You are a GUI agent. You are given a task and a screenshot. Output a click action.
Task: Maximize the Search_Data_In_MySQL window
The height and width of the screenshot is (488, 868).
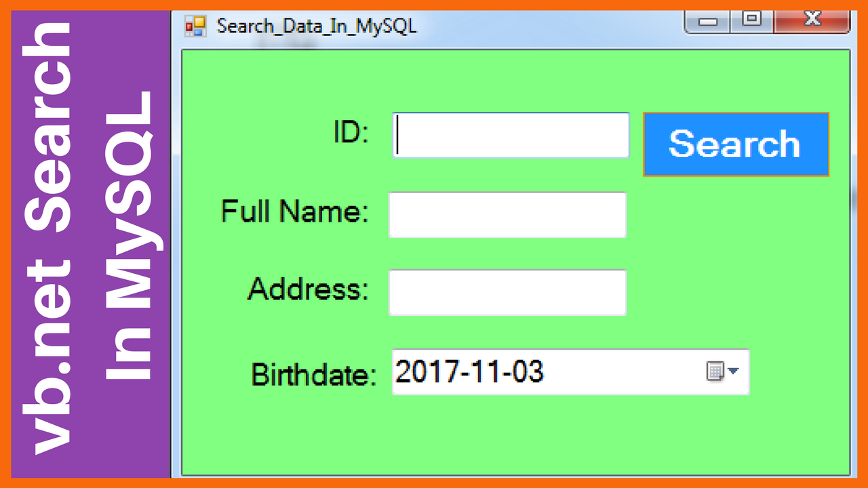[752, 20]
